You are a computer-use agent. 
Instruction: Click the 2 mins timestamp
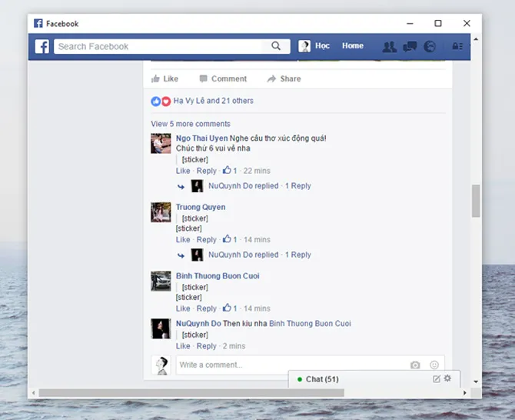[234, 346]
